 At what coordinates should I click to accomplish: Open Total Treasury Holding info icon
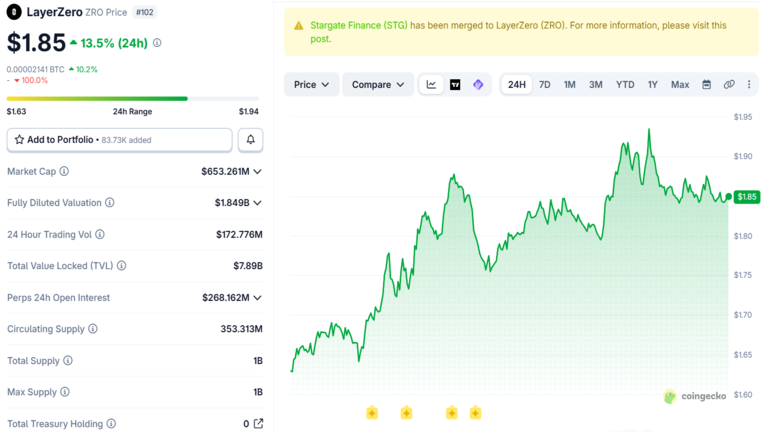click(112, 424)
